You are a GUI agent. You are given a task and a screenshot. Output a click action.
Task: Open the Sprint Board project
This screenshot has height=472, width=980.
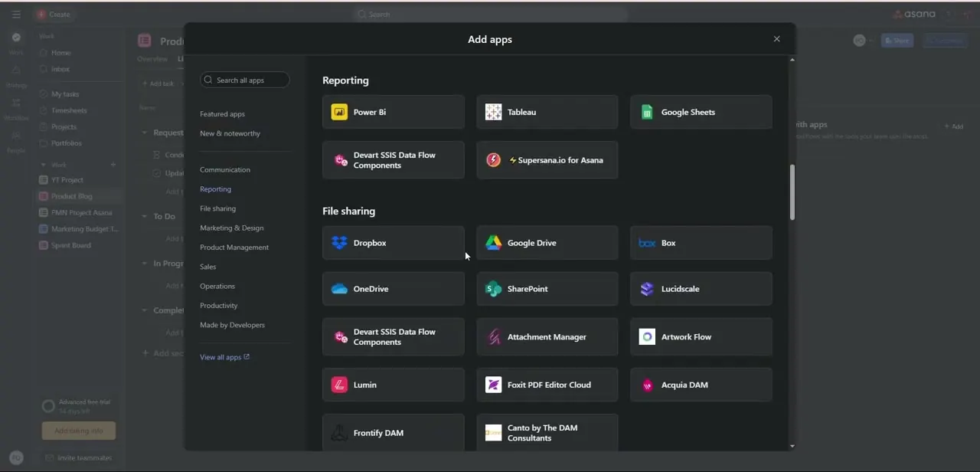(70, 245)
